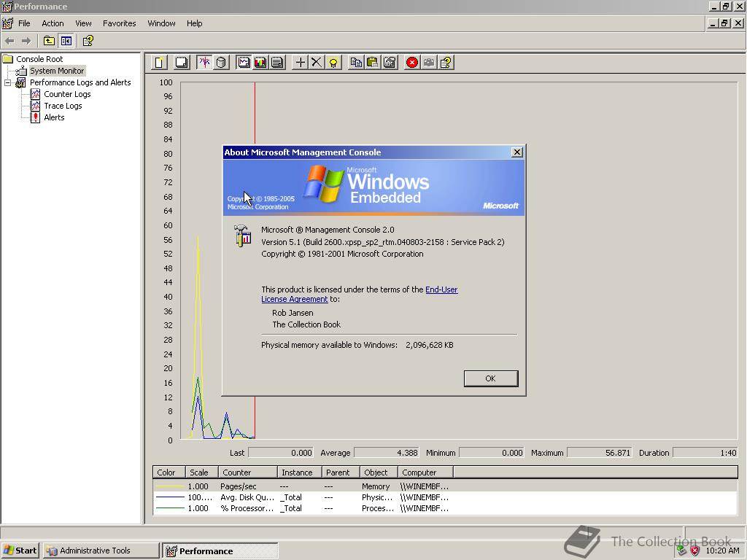
Task: Click the Paste Counter List icon
Action: pyautogui.click(x=373, y=63)
